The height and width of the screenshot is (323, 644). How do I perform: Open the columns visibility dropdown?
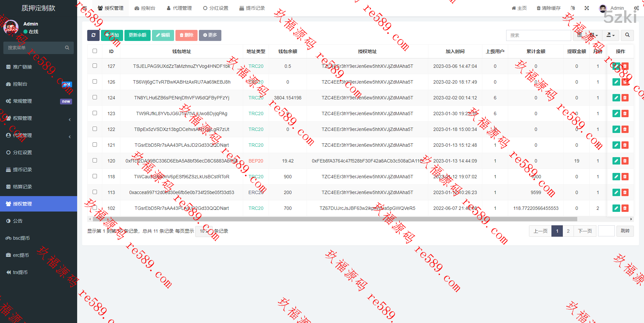coord(594,35)
